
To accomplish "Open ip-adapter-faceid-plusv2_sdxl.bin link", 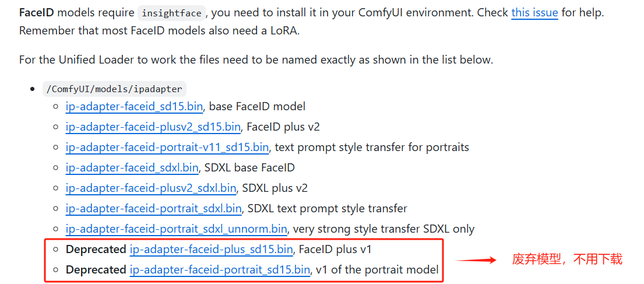I will (x=150, y=188).
